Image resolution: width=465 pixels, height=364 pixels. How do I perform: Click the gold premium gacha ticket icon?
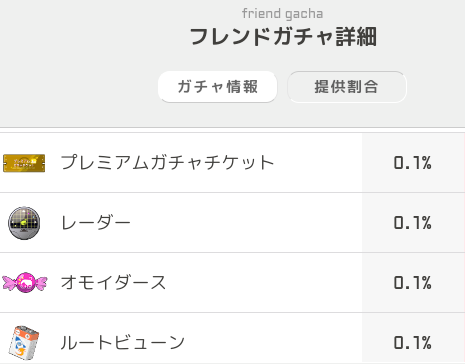(x=24, y=163)
